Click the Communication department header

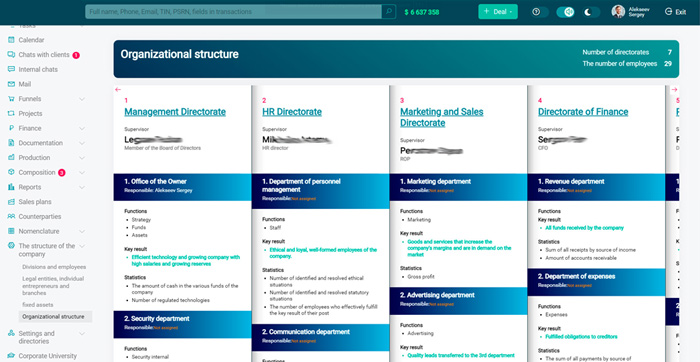321,337
